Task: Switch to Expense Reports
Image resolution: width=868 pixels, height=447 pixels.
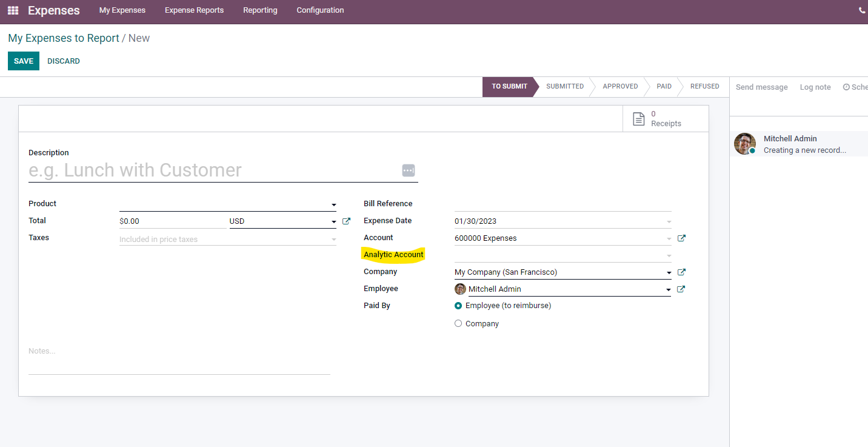Action: pyautogui.click(x=194, y=10)
